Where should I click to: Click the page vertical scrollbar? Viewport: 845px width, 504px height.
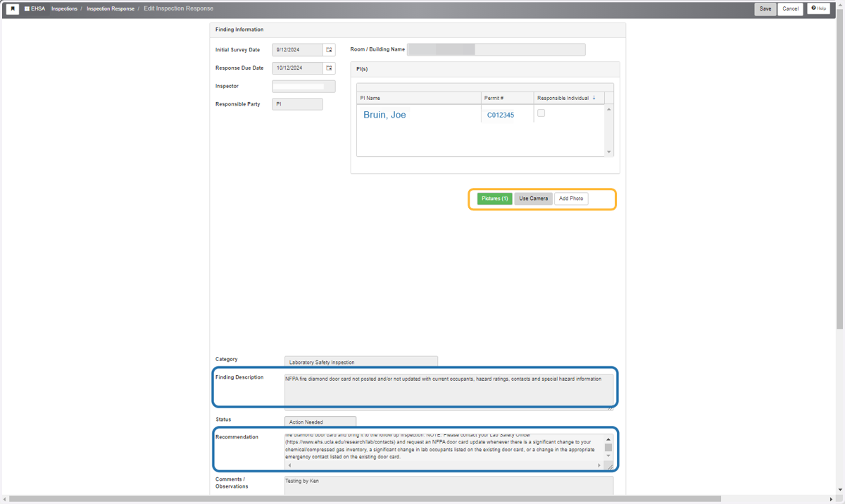click(839, 168)
